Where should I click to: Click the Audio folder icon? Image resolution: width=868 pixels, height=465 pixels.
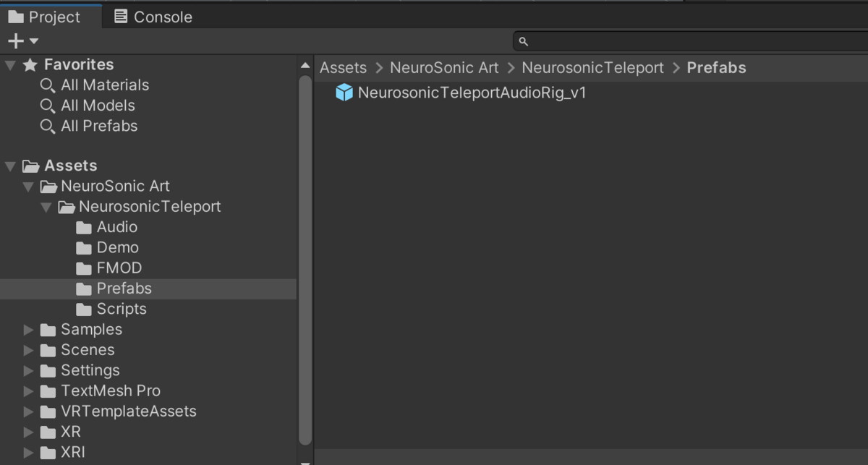tap(85, 226)
